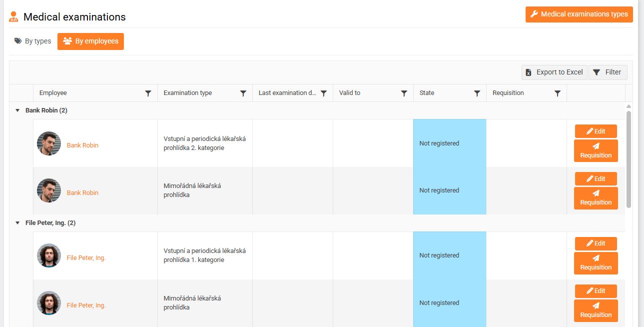Open the Examination type column filter
This screenshot has width=644, height=327.
(243, 93)
